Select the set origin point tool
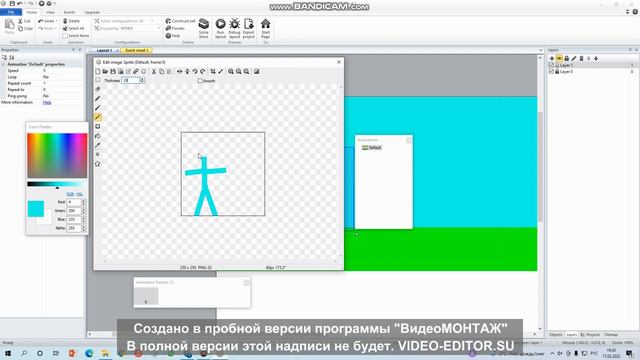640x360 pixels. [98, 154]
